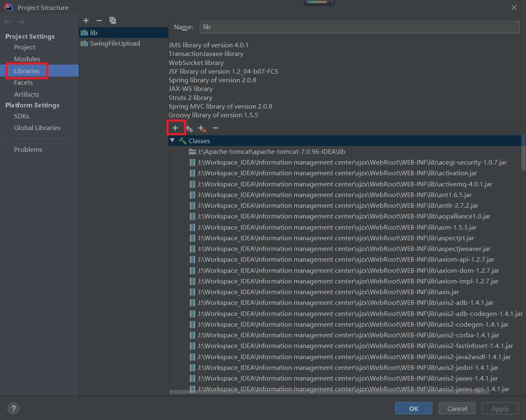Click the add new library plus icon
This screenshot has width=526, height=420.
click(x=86, y=21)
